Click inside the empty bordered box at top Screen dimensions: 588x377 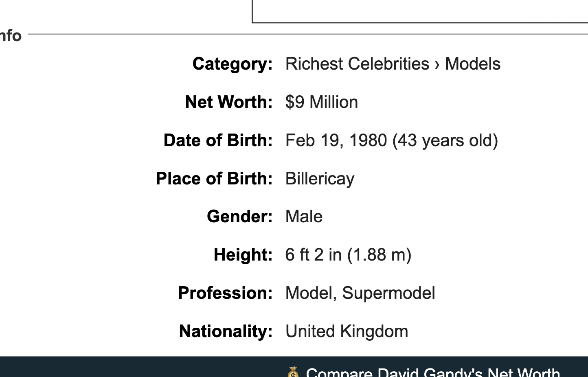point(420,11)
